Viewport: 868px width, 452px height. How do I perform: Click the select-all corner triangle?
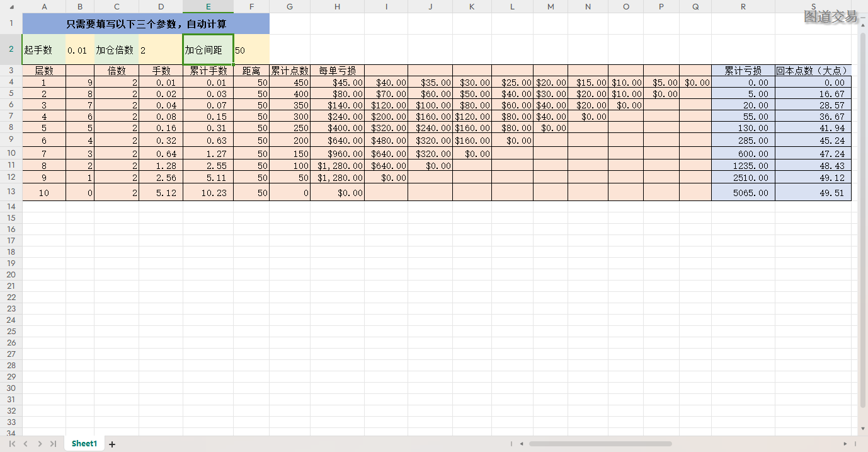[11, 7]
